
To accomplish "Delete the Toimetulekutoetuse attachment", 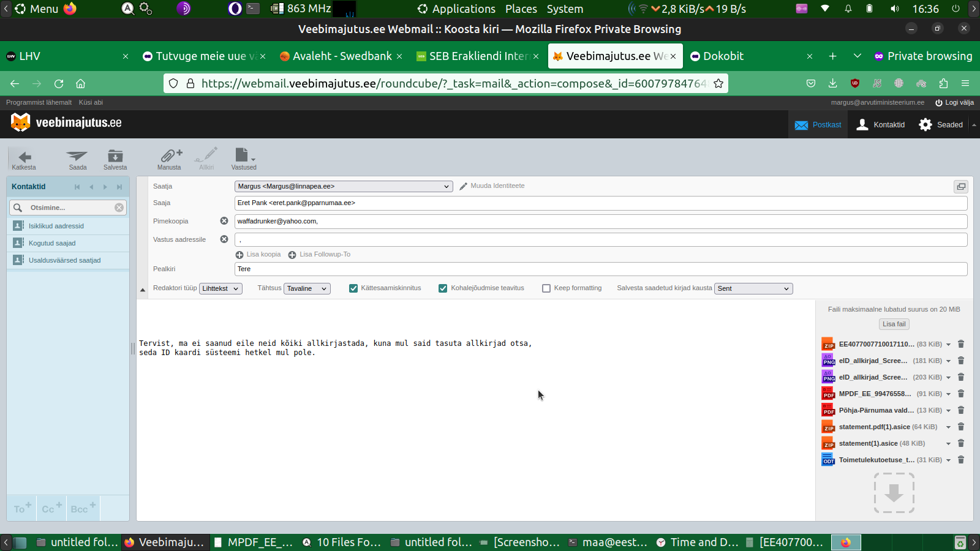I will pos(961,460).
